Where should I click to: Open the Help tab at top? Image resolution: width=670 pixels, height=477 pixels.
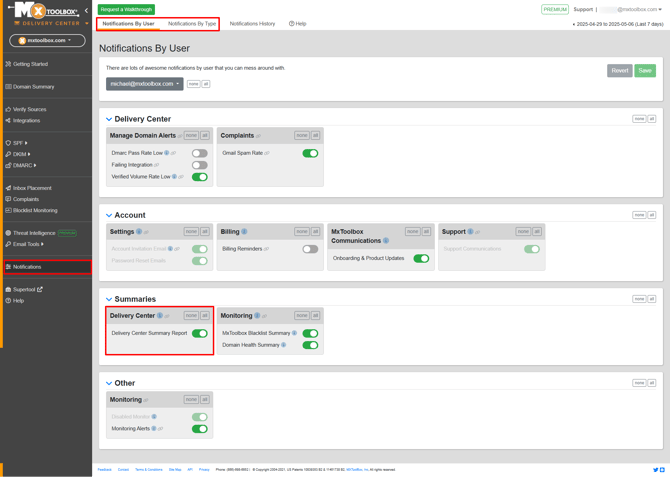[297, 24]
